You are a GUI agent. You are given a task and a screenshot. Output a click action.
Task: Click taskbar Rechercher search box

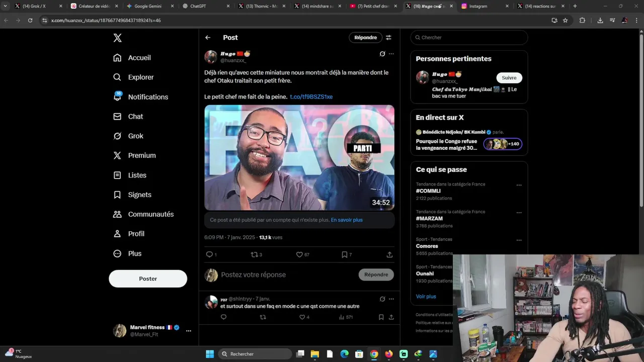coord(256,354)
